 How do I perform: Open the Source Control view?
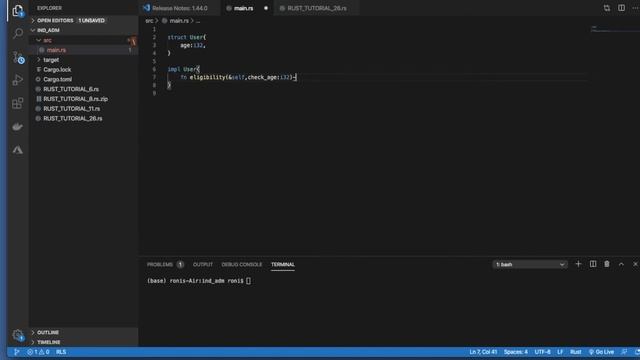18,57
